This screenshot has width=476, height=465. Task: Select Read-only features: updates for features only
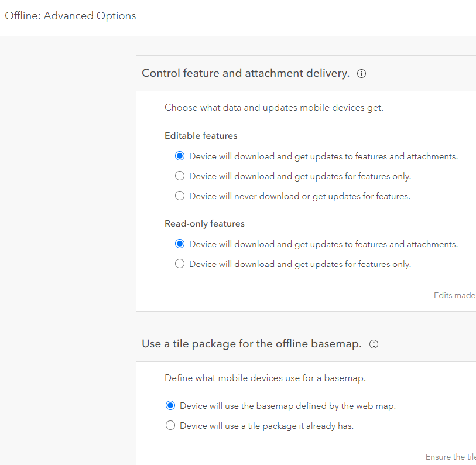coord(180,264)
